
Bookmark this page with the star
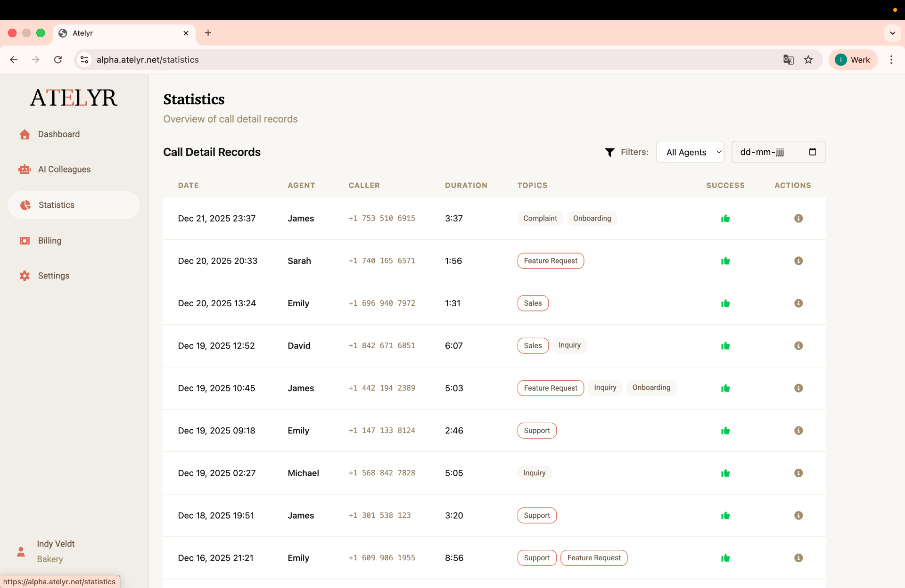point(808,60)
